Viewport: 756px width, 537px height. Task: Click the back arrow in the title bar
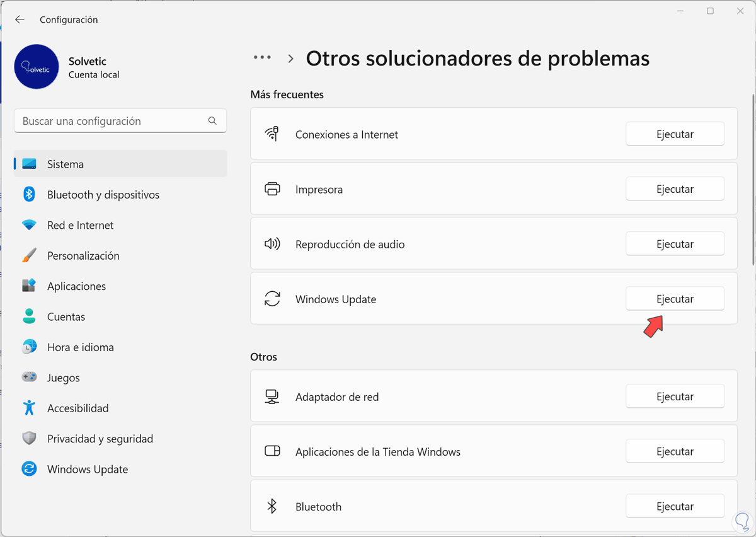(20, 20)
